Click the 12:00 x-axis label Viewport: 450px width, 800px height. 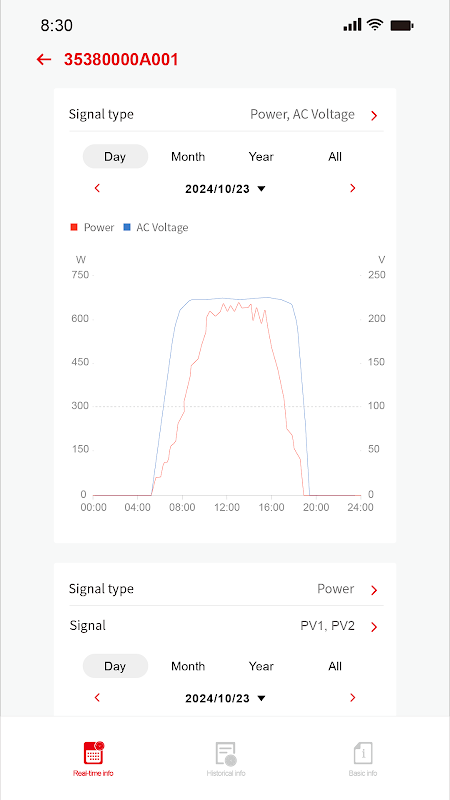(227, 508)
